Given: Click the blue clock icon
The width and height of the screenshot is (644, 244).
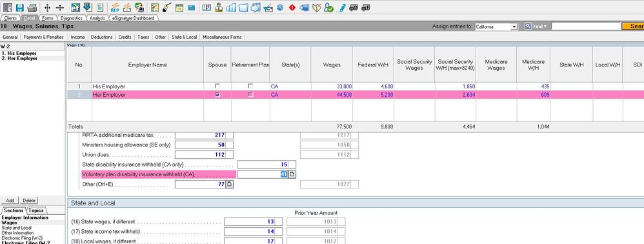Looking at the screenshot, I should tap(280, 7).
